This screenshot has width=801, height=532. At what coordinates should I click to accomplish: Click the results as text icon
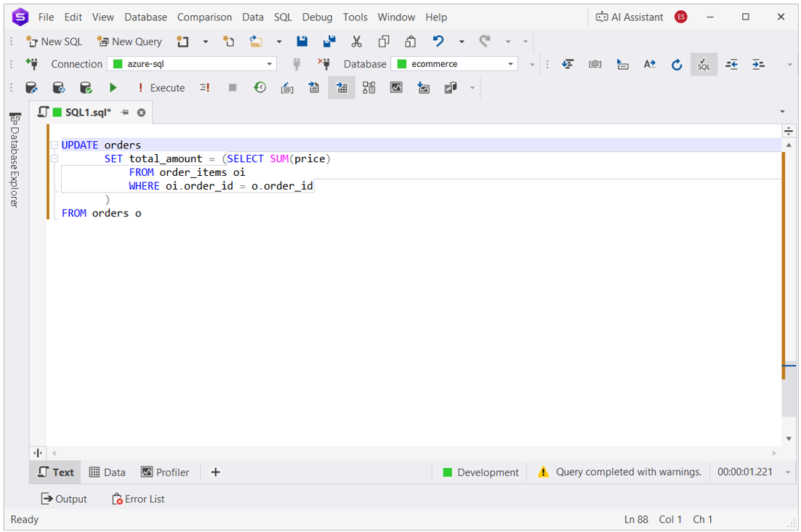click(x=314, y=88)
